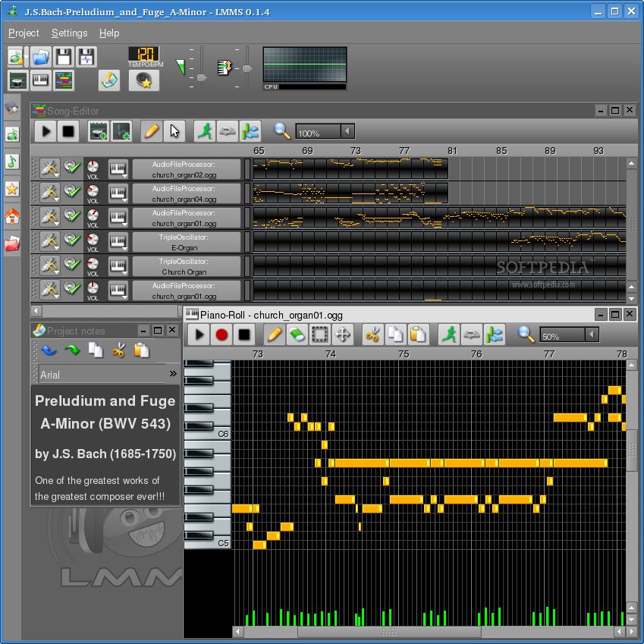This screenshot has height=644, width=644.
Task: Open MIDI keyboard dropdown on Church Organ track
Action: tap(118, 265)
